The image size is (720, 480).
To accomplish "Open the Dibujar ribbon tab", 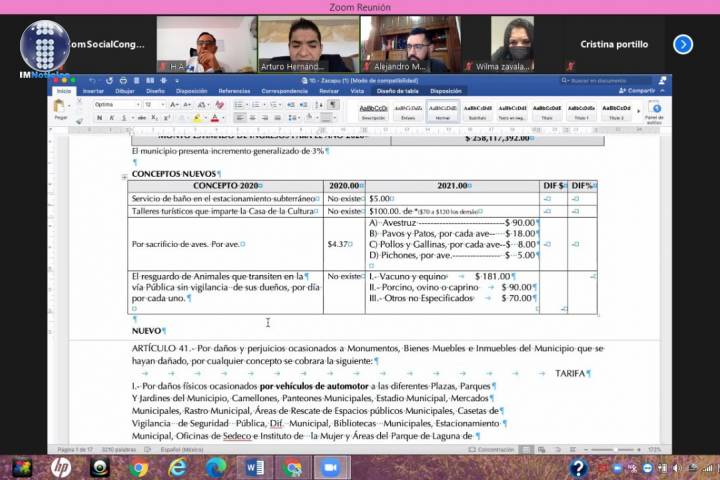I will (125, 91).
